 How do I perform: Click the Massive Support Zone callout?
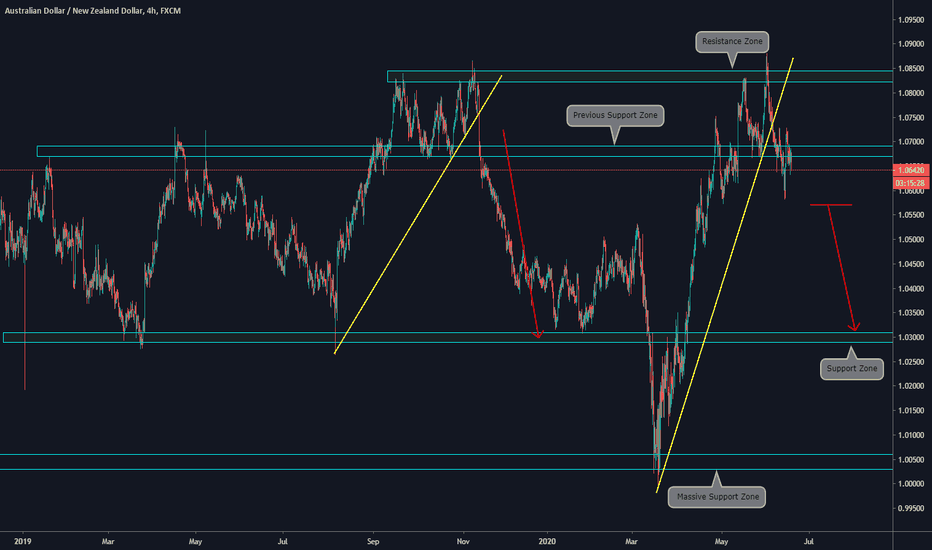717,497
